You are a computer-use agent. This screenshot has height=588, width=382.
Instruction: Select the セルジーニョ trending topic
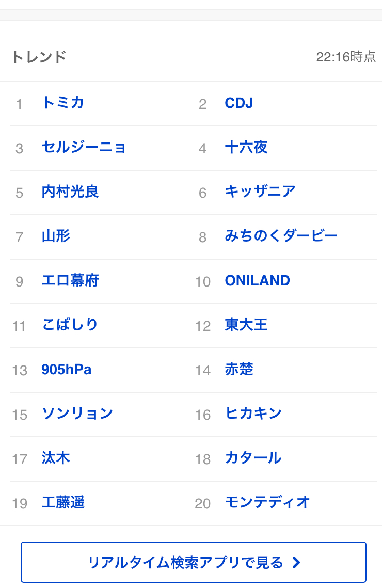[x=84, y=147]
